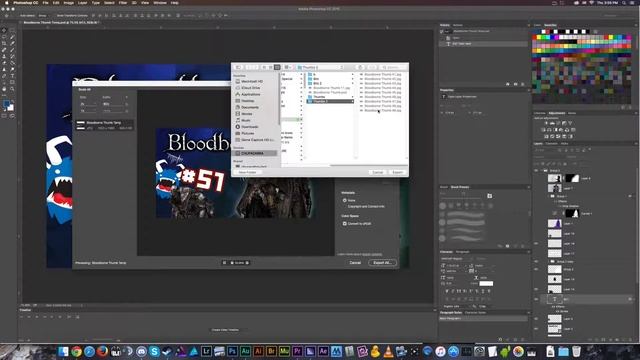Viewport: 640px width, 360px height.
Task: Select the Pen tool
Action: click(x=4, y=76)
